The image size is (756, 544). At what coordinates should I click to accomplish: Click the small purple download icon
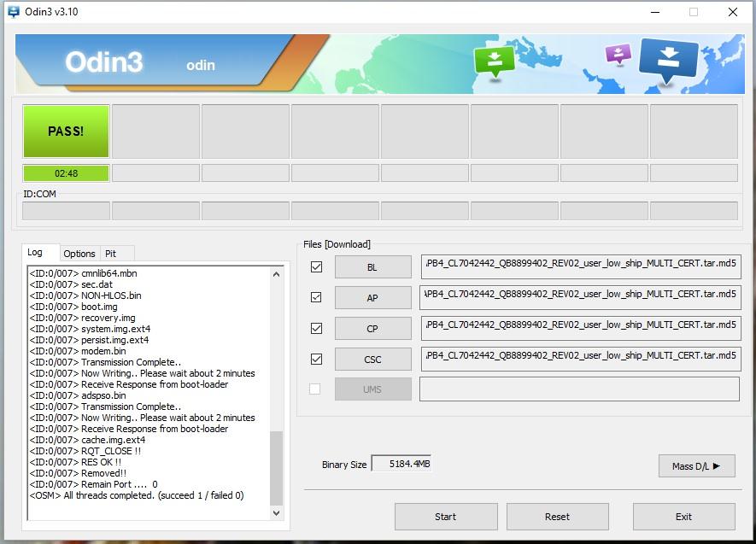coord(617,55)
